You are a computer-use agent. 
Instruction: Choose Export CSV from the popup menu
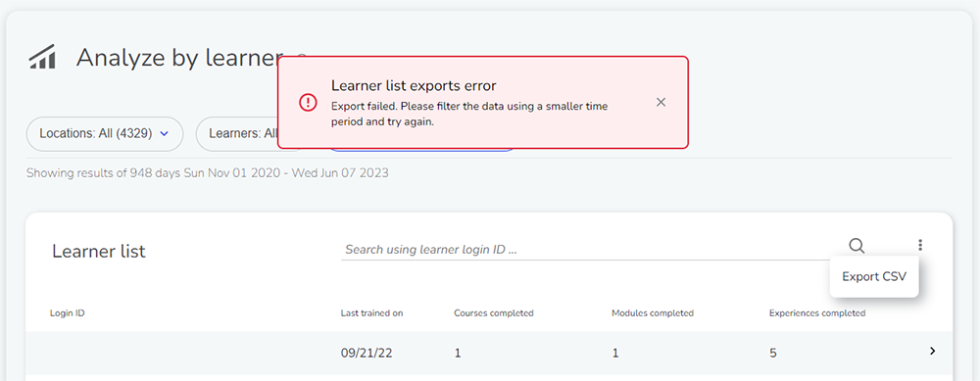874,277
